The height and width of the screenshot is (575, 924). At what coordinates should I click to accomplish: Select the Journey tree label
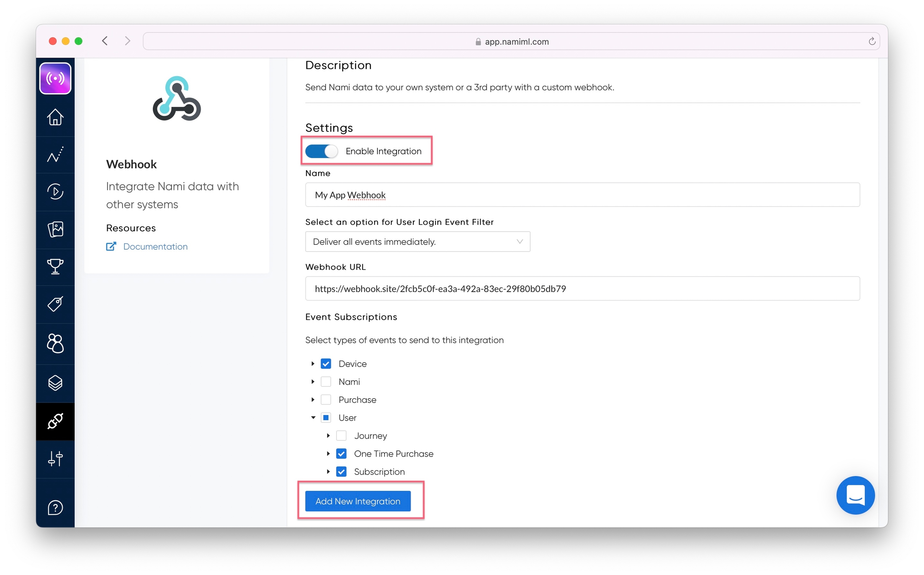tap(370, 436)
